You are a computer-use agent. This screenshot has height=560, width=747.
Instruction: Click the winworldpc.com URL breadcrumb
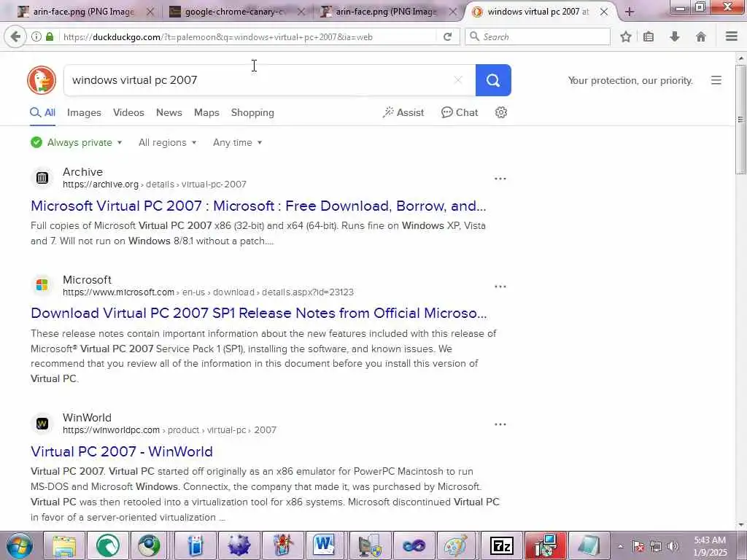[169, 430]
